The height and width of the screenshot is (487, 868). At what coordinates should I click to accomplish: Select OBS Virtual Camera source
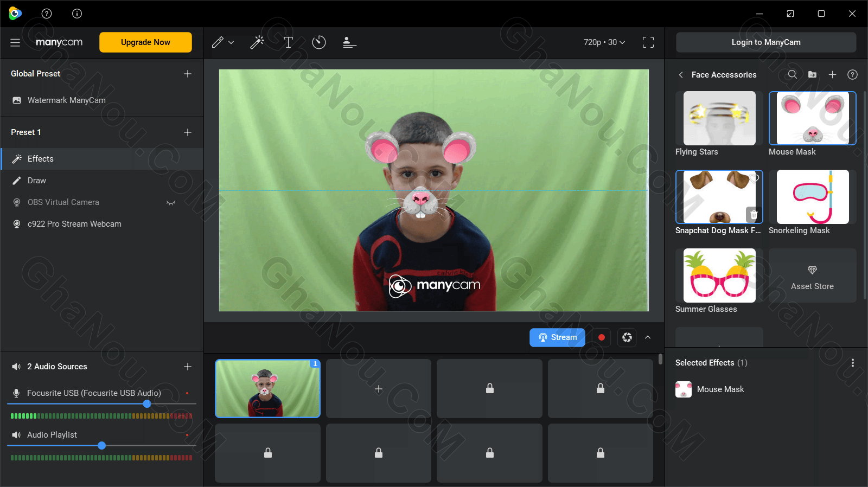tap(102, 202)
